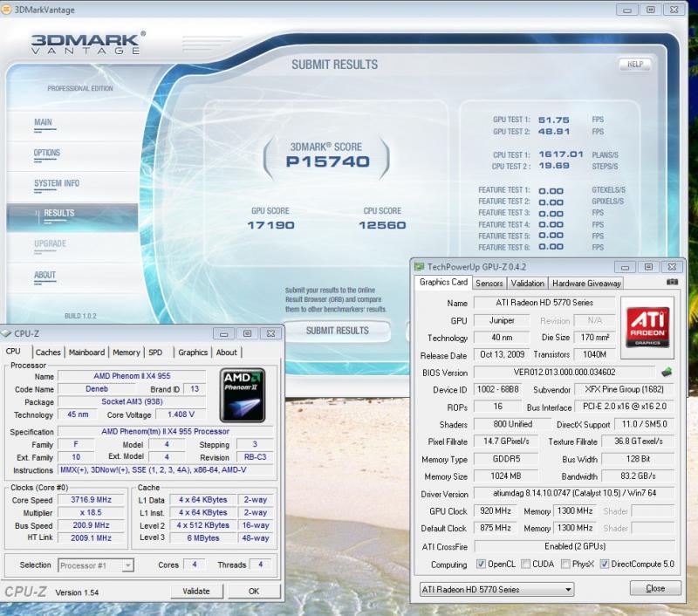Click the ATI CrossFire status field
698x616 pixels.
pyautogui.click(x=574, y=546)
